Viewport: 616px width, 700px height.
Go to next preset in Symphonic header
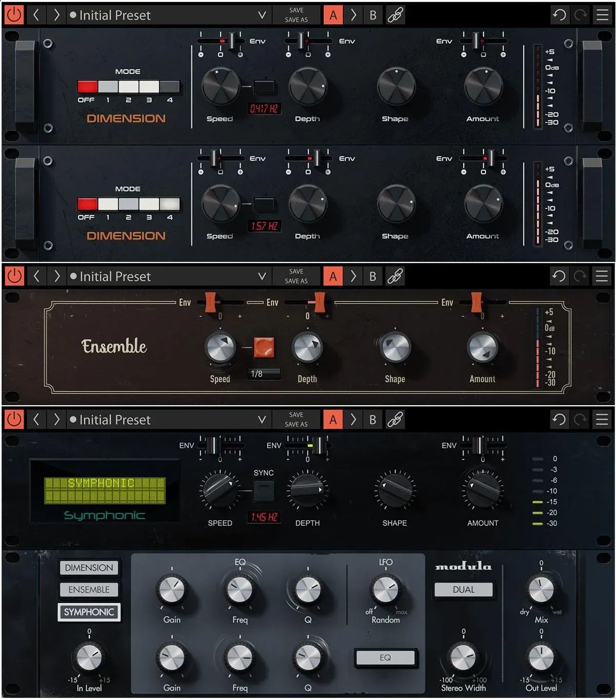56,420
